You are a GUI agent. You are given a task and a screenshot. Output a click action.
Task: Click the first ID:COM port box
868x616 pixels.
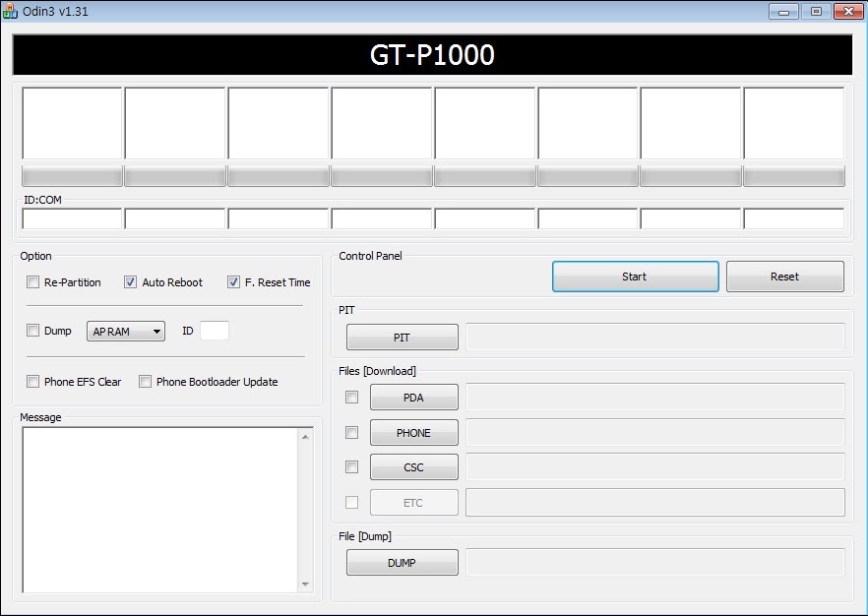(72, 218)
